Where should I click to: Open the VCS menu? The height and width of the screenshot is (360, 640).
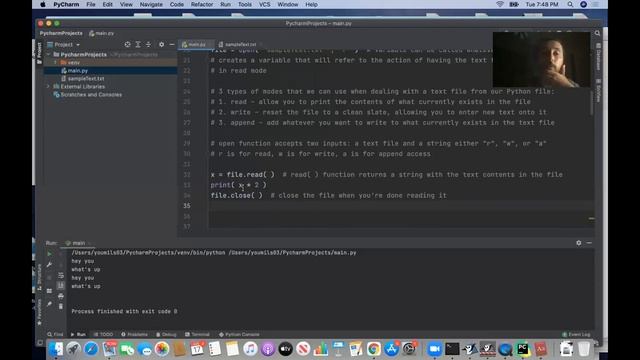click(264, 4)
